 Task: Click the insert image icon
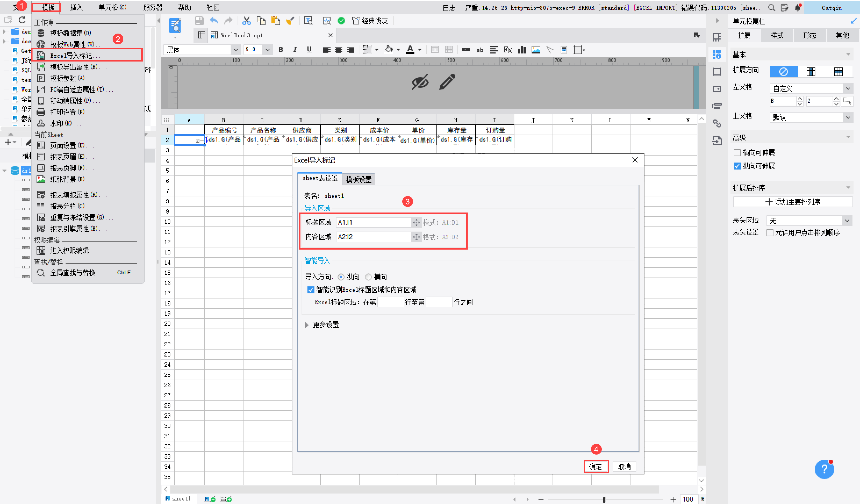(x=536, y=50)
